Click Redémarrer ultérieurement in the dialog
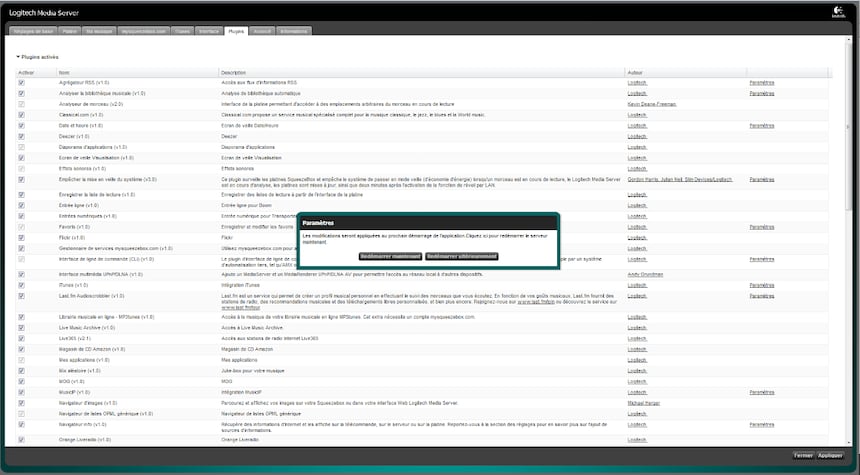This screenshot has width=860, height=475. click(462, 256)
